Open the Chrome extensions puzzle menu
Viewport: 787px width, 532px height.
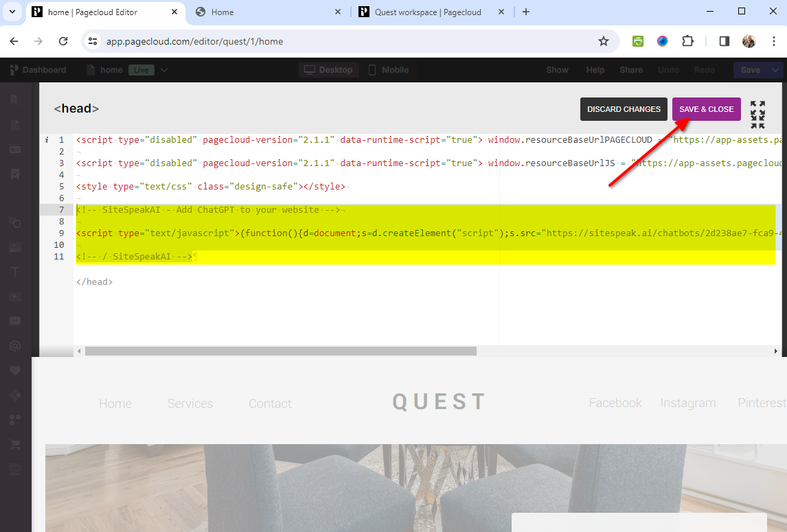(x=687, y=41)
